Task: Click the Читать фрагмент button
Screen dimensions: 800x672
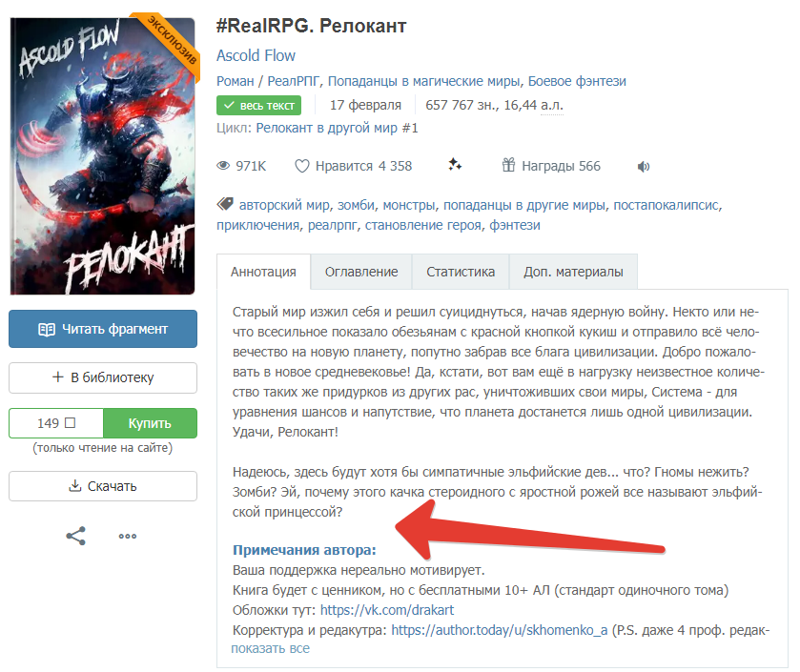Action: coord(103,329)
